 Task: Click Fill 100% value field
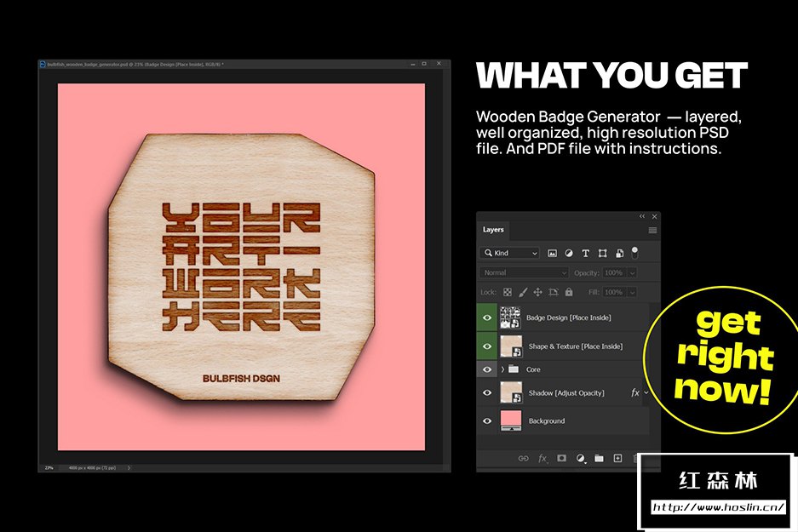click(614, 293)
